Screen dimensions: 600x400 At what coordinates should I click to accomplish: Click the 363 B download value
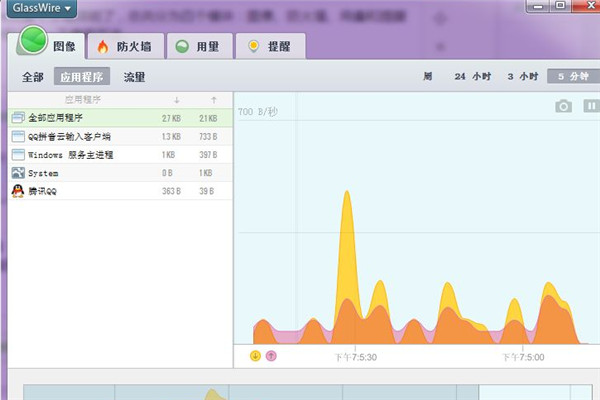click(171, 191)
